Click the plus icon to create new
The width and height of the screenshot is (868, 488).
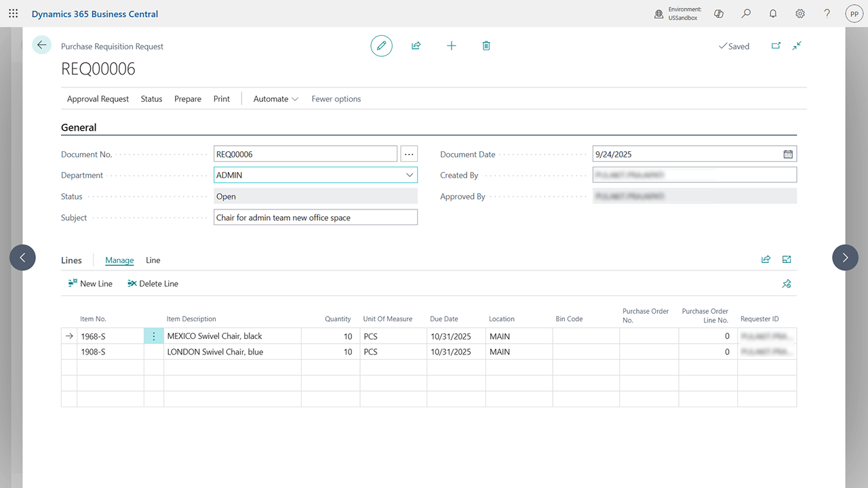coord(452,45)
